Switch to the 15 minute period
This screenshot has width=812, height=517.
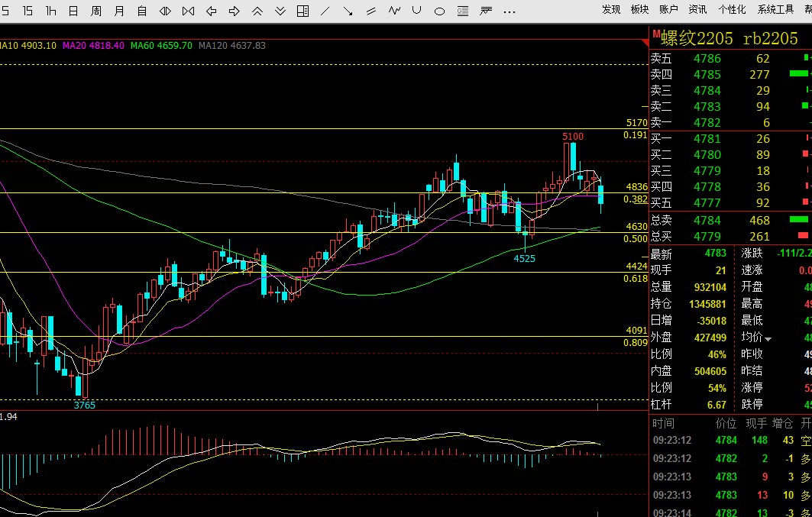click(x=27, y=11)
